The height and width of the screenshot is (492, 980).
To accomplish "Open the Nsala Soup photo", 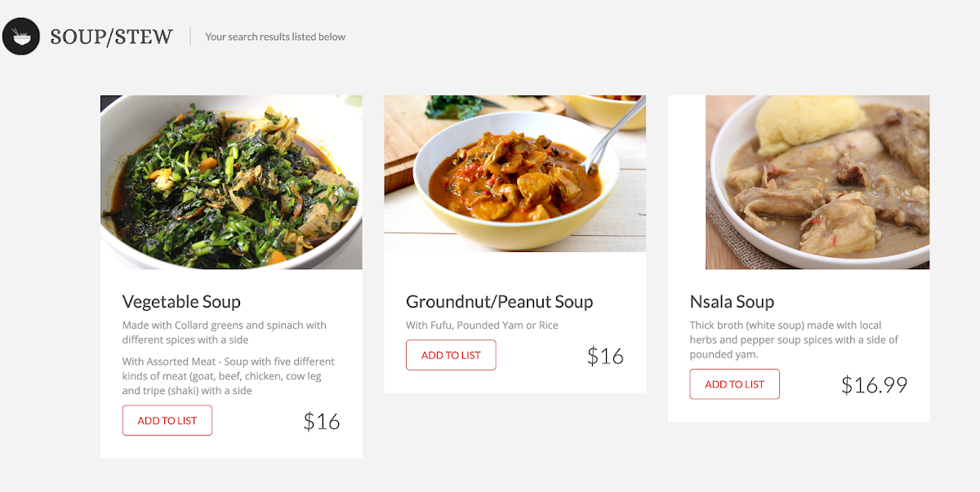I will 817,182.
